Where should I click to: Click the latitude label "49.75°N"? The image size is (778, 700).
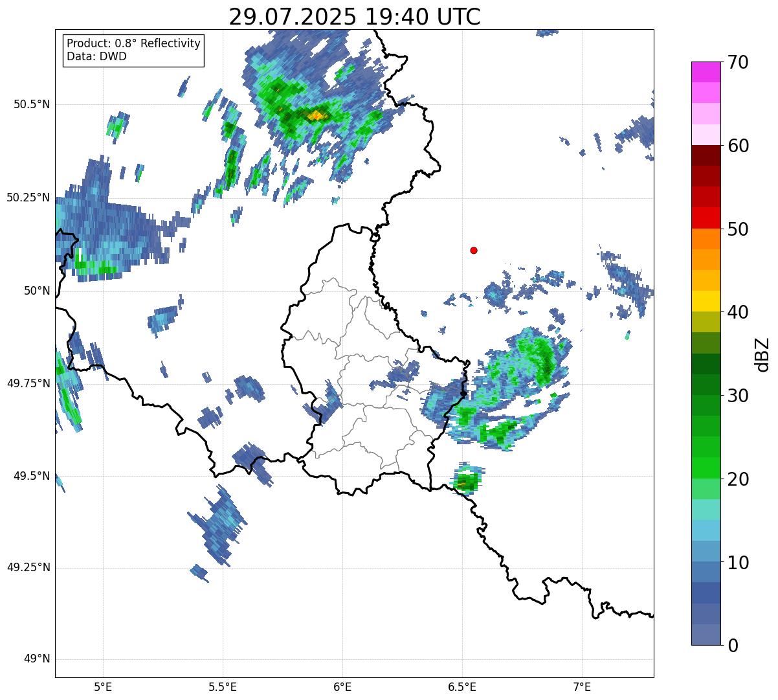28,383
